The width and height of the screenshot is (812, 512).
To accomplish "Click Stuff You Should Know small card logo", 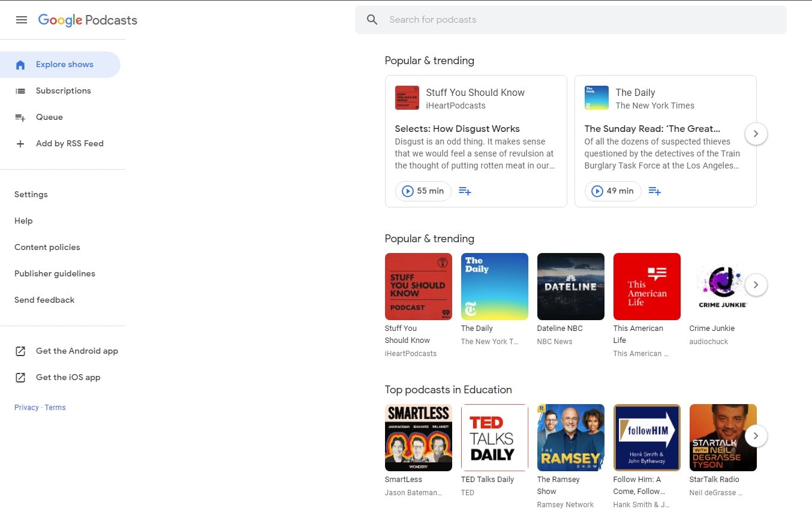I will (407, 98).
